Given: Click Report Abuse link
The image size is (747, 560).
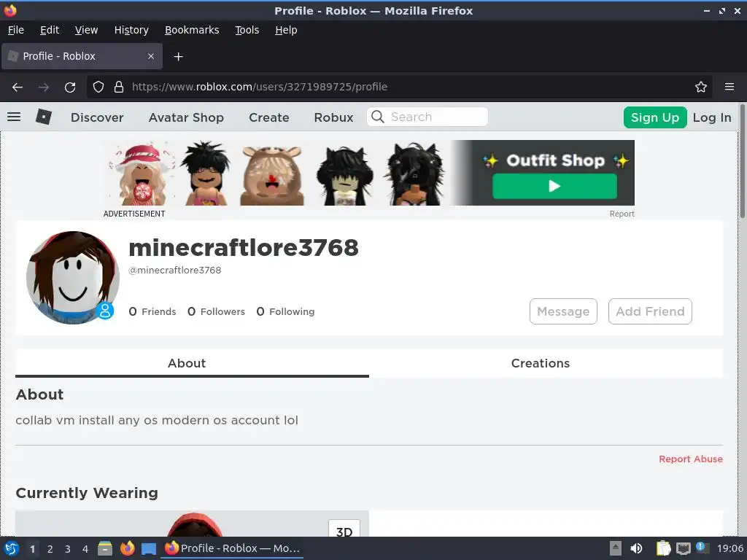Looking at the screenshot, I should click(x=691, y=459).
